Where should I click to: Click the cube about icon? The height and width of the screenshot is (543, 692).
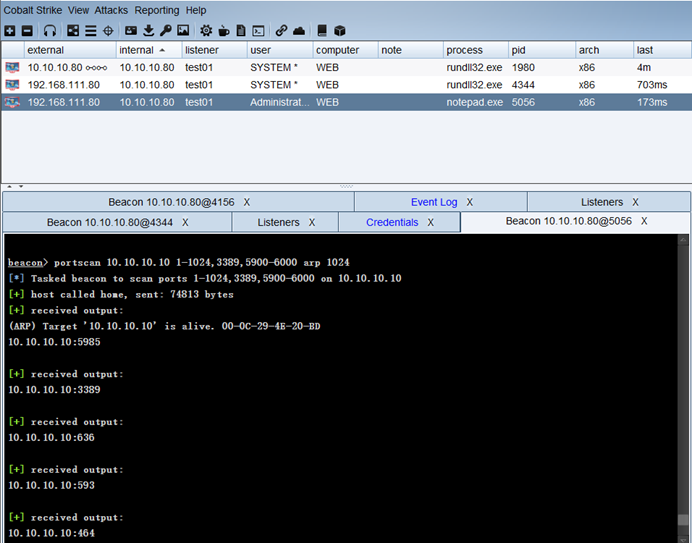coord(339,30)
